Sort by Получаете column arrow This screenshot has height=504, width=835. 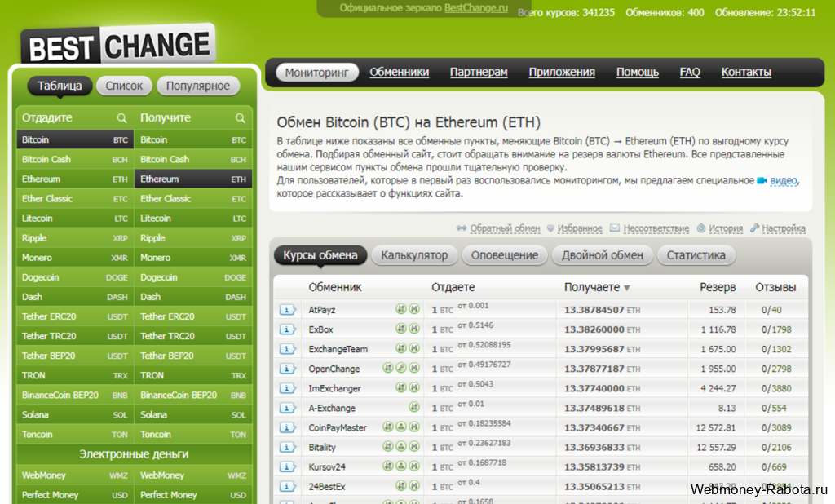click(x=627, y=288)
